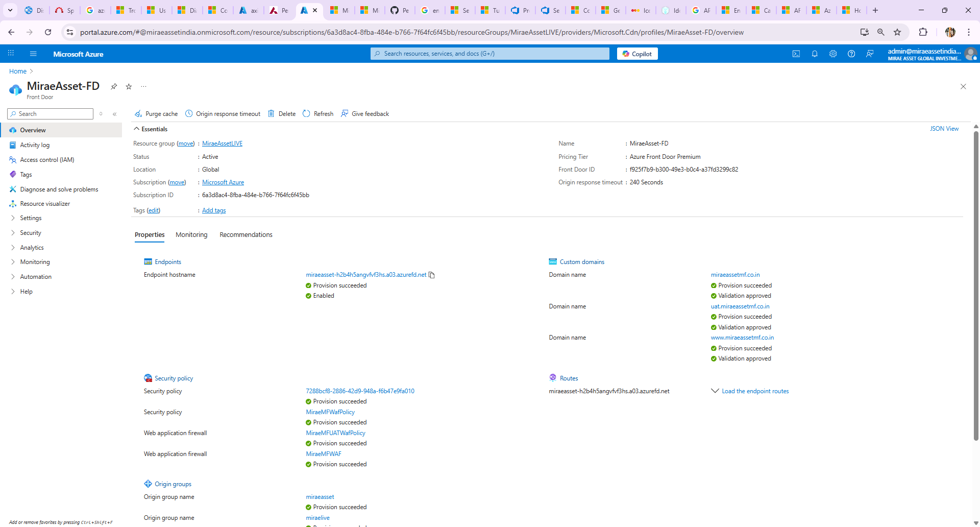This screenshot has height=527, width=980.
Task: Open more options via ellipsis next to title
Action: pos(143,86)
